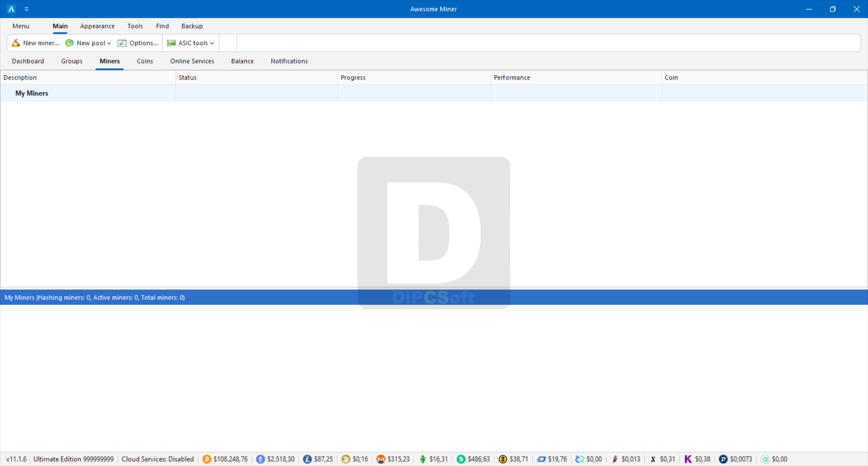Click the $19,76 Dash price
Image resolution: width=868 pixels, height=466 pixels.
[557, 459]
